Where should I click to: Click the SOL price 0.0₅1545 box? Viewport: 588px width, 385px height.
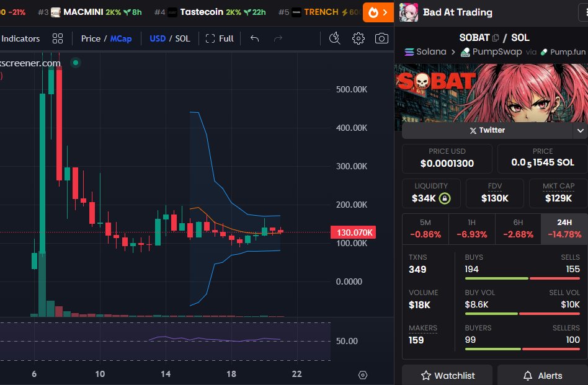[543, 158]
